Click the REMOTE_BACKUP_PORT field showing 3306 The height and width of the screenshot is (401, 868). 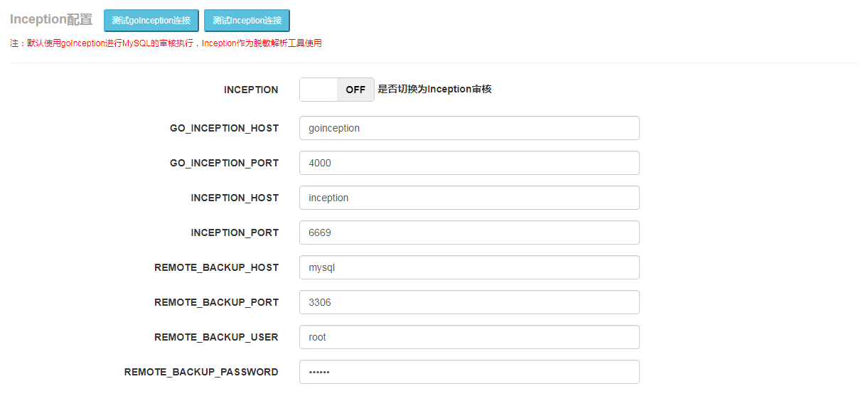pyautogui.click(x=469, y=302)
